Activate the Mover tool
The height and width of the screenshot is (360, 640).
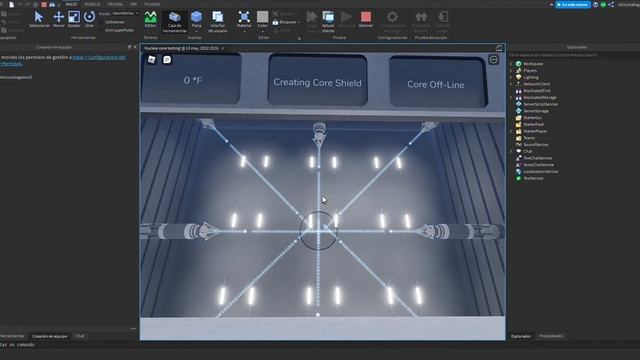pos(59,19)
